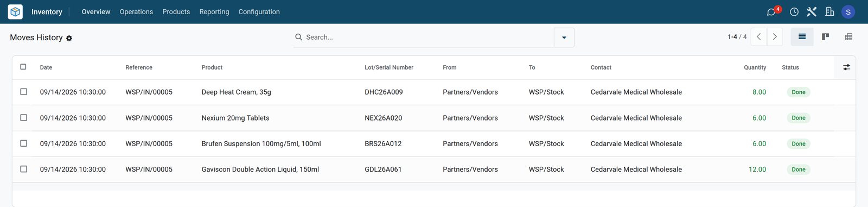
Task: Click lot number GDL26A061
Action: click(383, 169)
